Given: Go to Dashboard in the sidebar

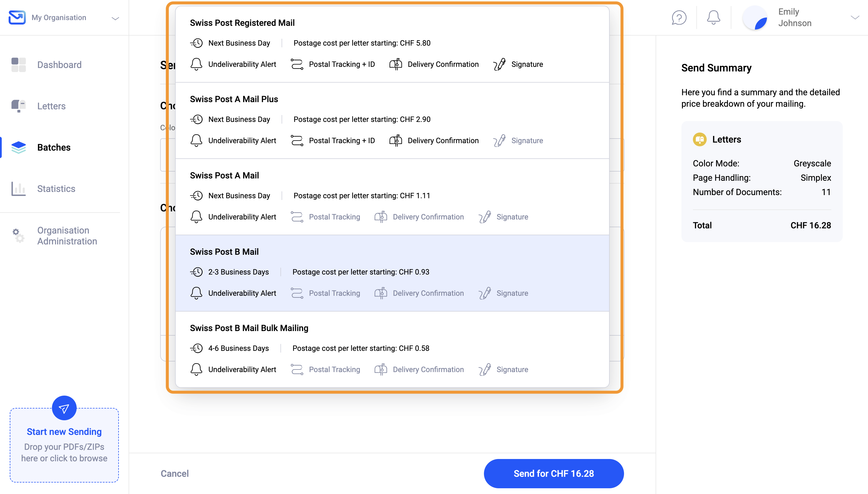Looking at the screenshot, I should tap(59, 65).
